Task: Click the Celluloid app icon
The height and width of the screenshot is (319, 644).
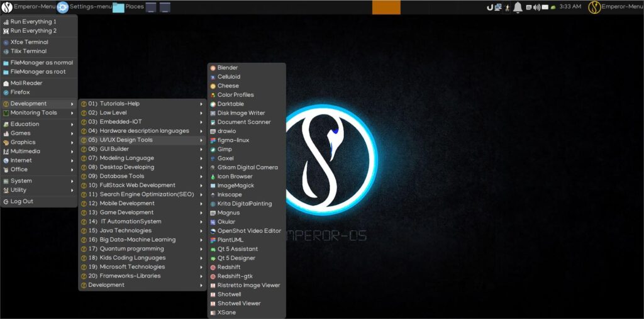Action: click(213, 77)
